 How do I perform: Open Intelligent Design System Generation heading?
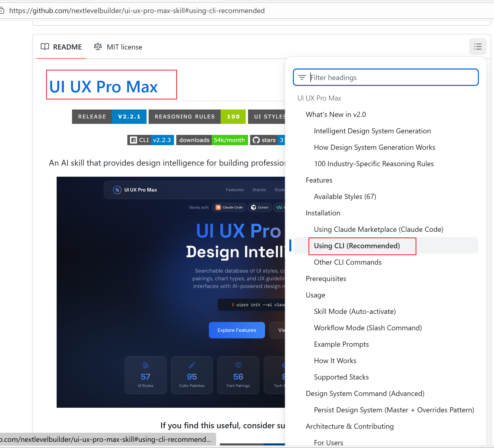click(x=372, y=131)
